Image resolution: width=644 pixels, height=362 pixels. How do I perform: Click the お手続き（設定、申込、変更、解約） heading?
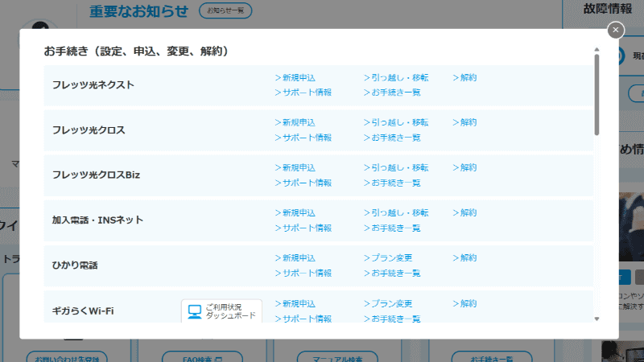coord(136,51)
